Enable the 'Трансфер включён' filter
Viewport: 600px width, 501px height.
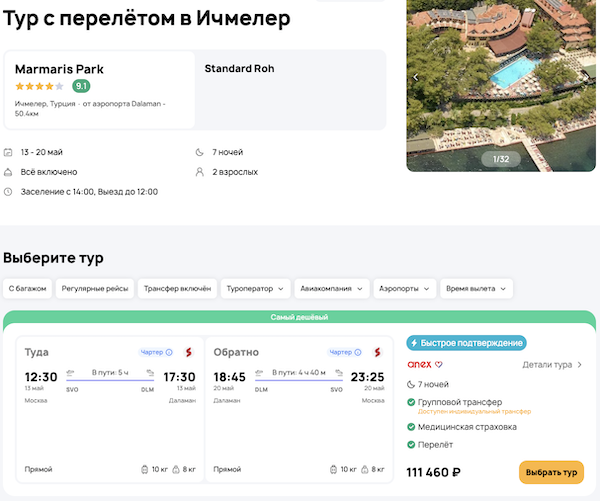click(176, 289)
